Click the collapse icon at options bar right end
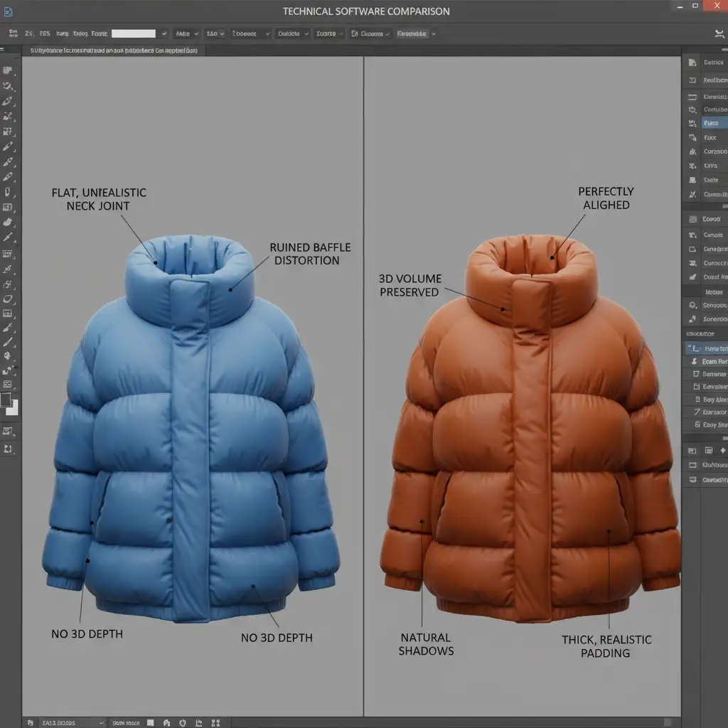The height and width of the screenshot is (728, 728). (x=718, y=33)
